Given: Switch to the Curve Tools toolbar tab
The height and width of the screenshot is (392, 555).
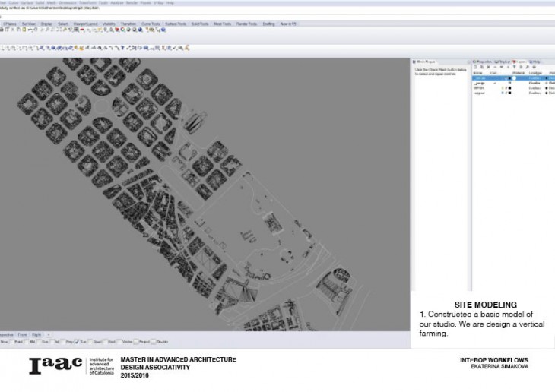Looking at the screenshot, I should (151, 24).
